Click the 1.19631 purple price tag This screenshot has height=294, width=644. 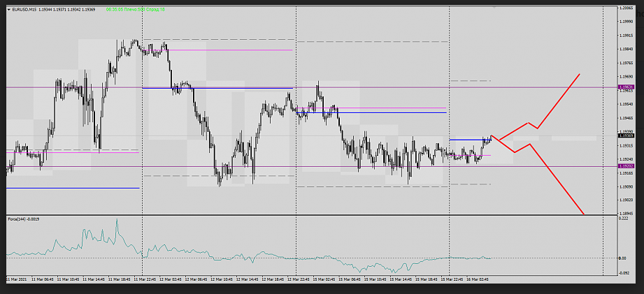[x=625, y=87]
